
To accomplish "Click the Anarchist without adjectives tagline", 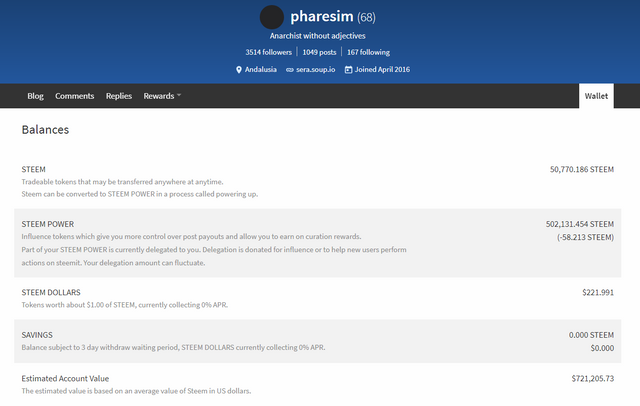I will click(x=318, y=36).
